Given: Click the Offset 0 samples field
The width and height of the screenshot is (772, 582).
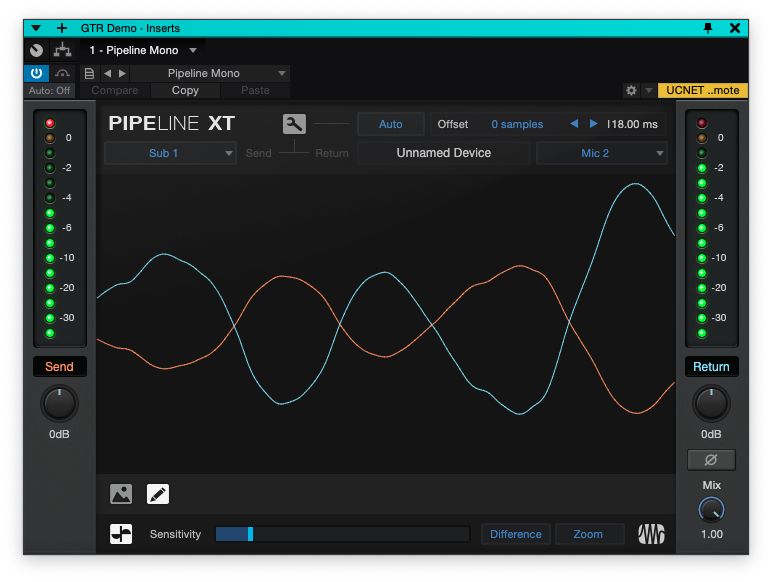Looking at the screenshot, I should (x=517, y=125).
